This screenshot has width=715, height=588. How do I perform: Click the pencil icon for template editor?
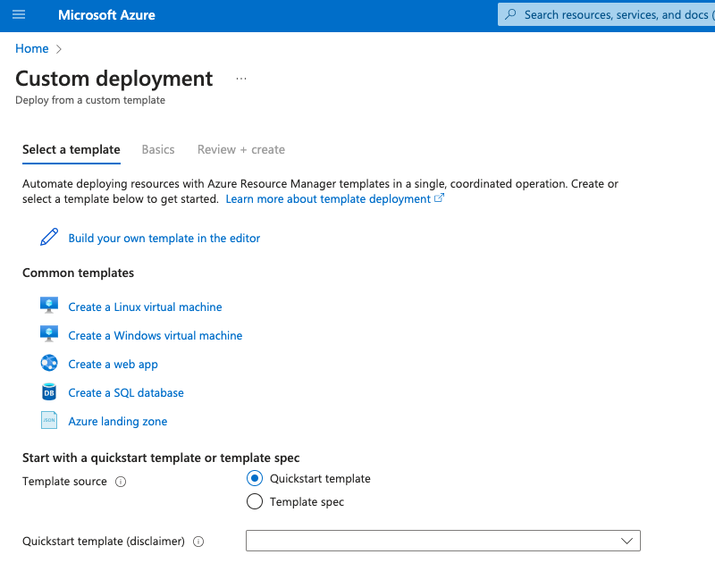49,238
